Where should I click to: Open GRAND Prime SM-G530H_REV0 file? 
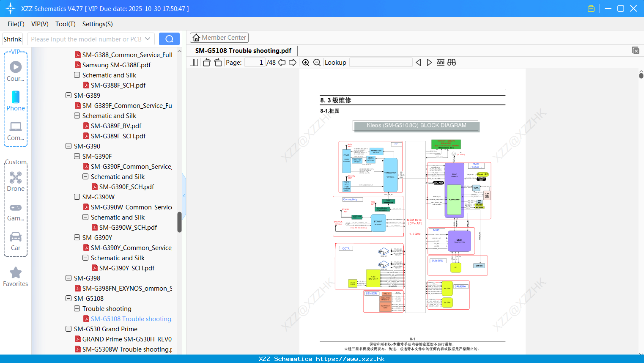click(127, 339)
